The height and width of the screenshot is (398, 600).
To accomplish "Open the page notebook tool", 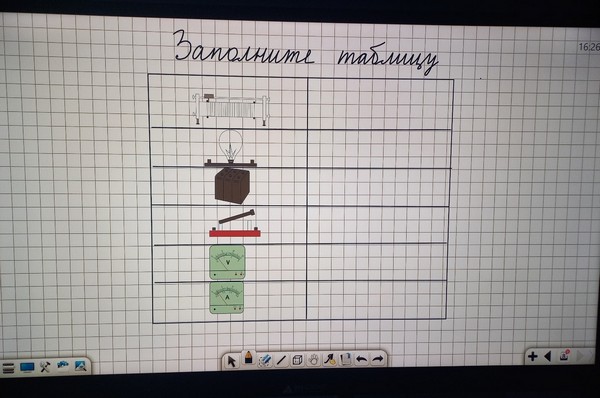I will (x=346, y=359).
